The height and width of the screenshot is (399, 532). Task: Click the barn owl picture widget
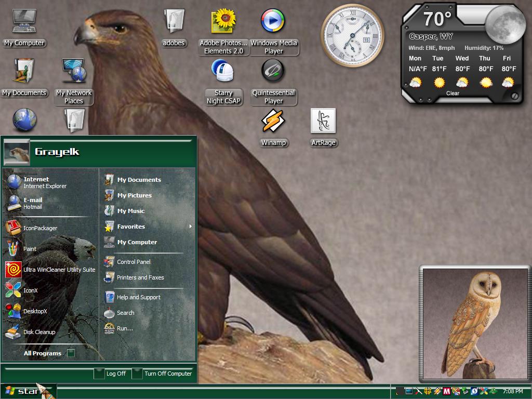(475, 324)
